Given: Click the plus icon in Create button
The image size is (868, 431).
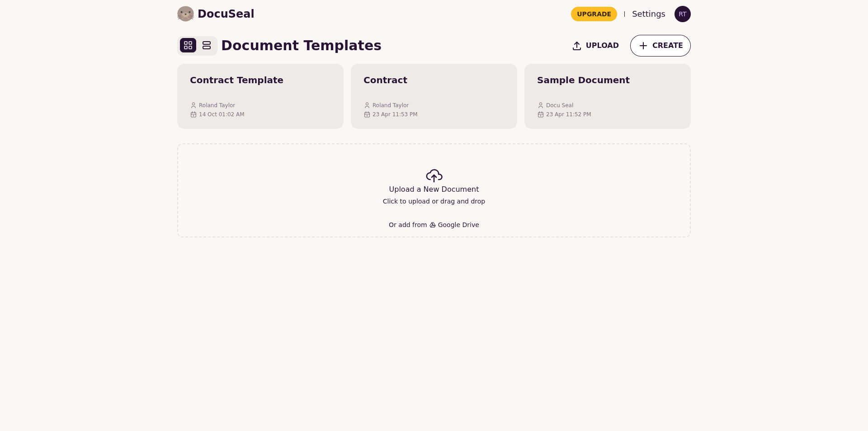Looking at the screenshot, I should click(x=643, y=46).
